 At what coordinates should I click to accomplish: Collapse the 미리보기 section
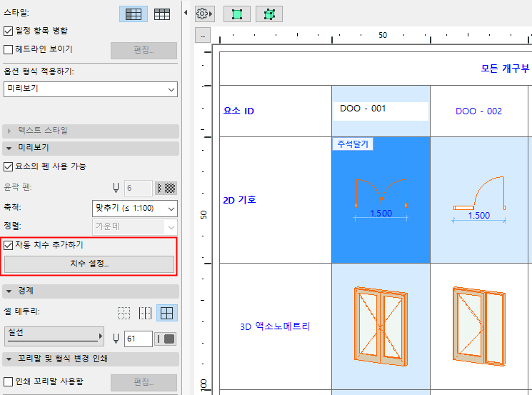click(x=91, y=149)
